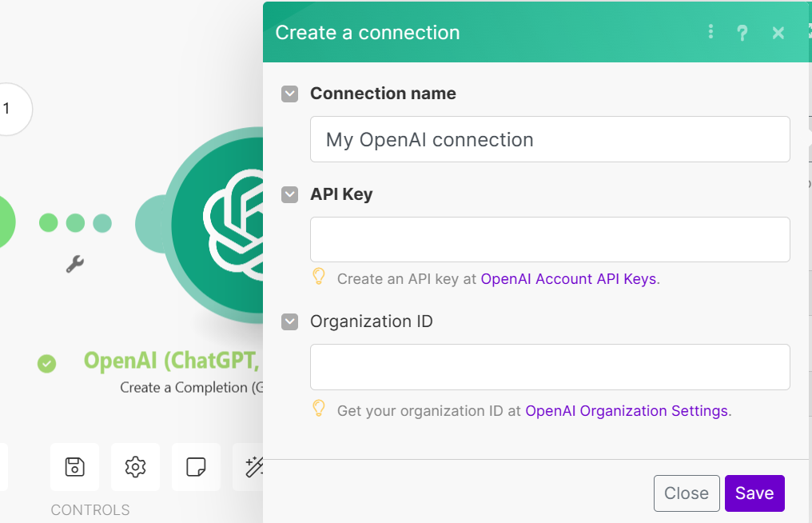Click the magic wand auto-align icon
812x523 pixels.
[254, 467]
